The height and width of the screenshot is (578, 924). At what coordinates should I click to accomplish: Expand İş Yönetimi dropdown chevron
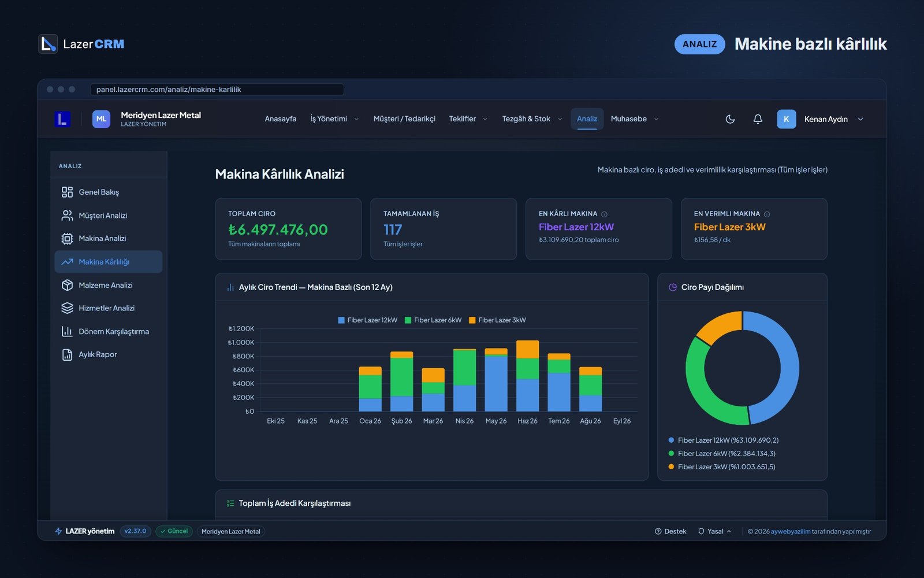[356, 120]
